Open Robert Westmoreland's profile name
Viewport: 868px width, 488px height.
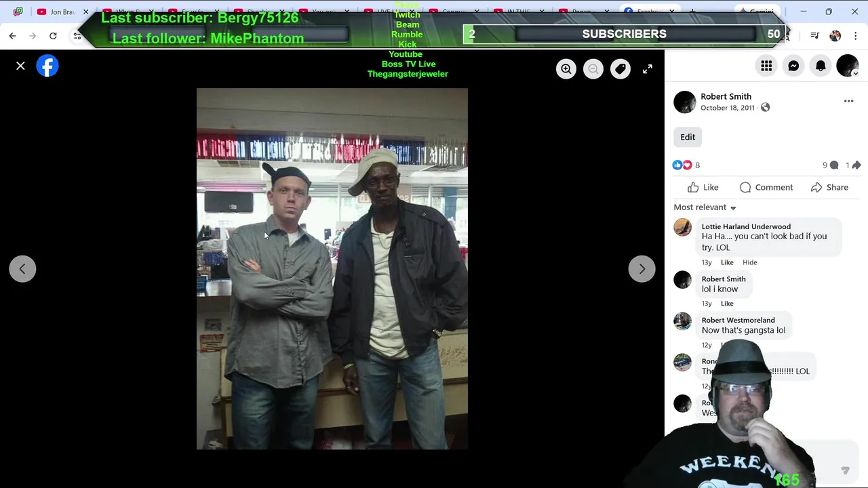click(738, 320)
